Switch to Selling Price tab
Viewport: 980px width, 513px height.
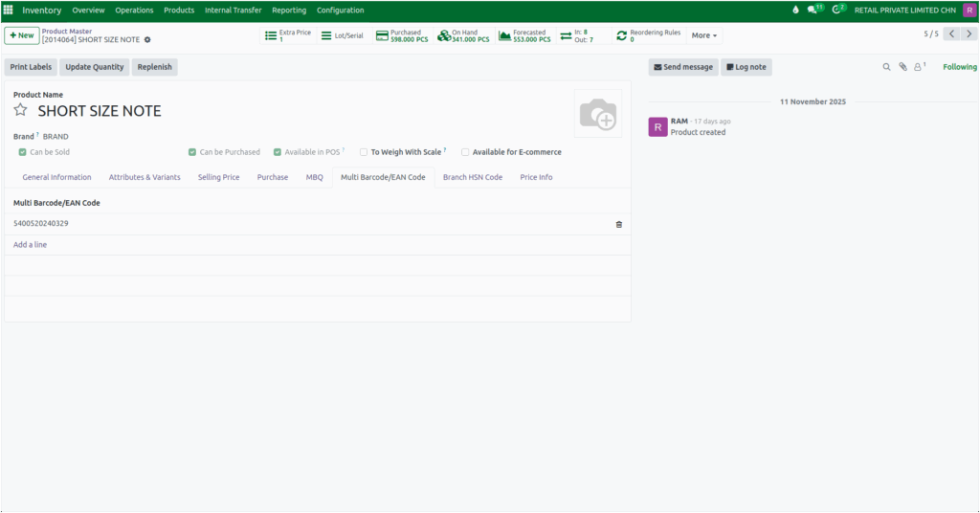click(x=219, y=177)
